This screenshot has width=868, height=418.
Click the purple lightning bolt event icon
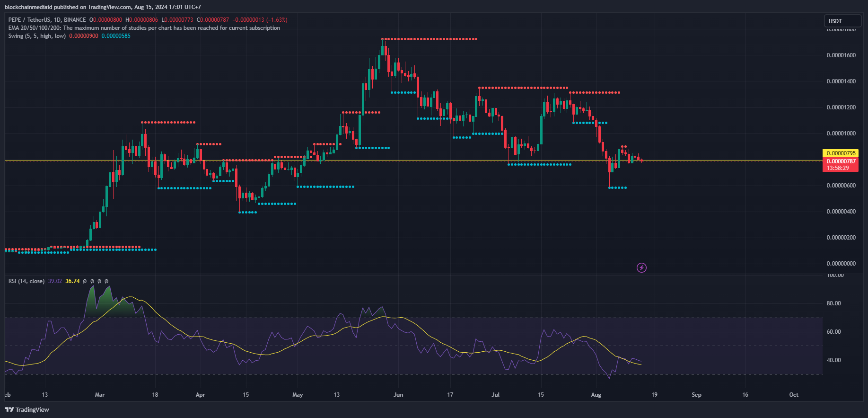[641, 268]
